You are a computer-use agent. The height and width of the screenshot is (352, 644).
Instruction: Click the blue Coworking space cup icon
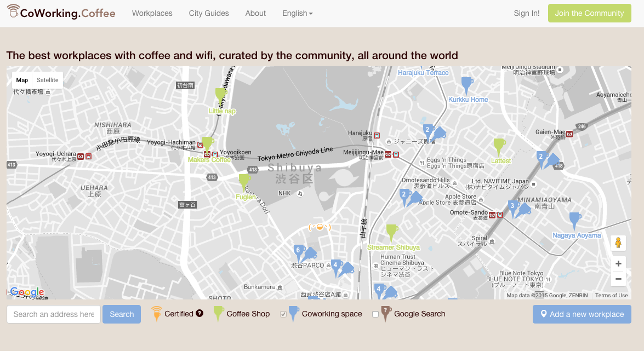click(294, 314)
